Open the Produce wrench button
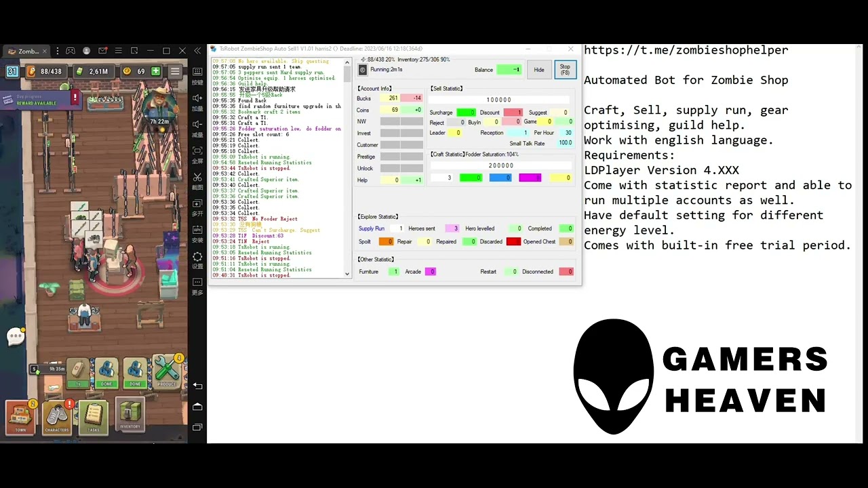The width and height of the screenshot is (868, 488). 167,371
